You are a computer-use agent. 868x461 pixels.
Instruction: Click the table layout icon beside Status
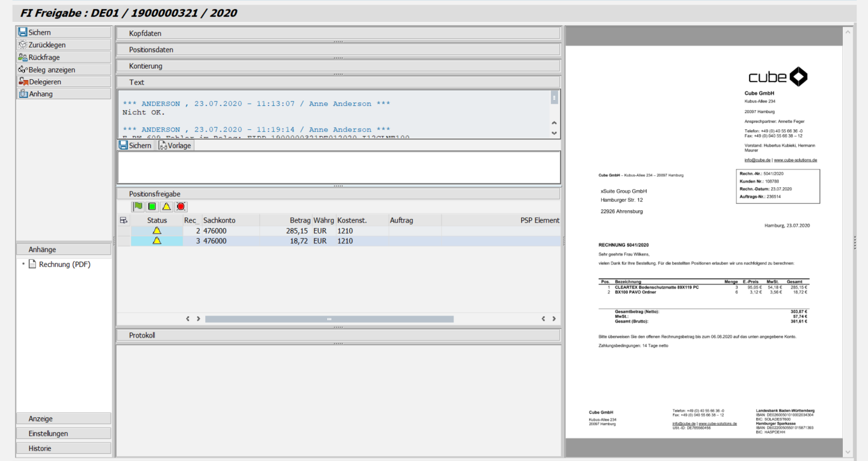tap(123, 220)
